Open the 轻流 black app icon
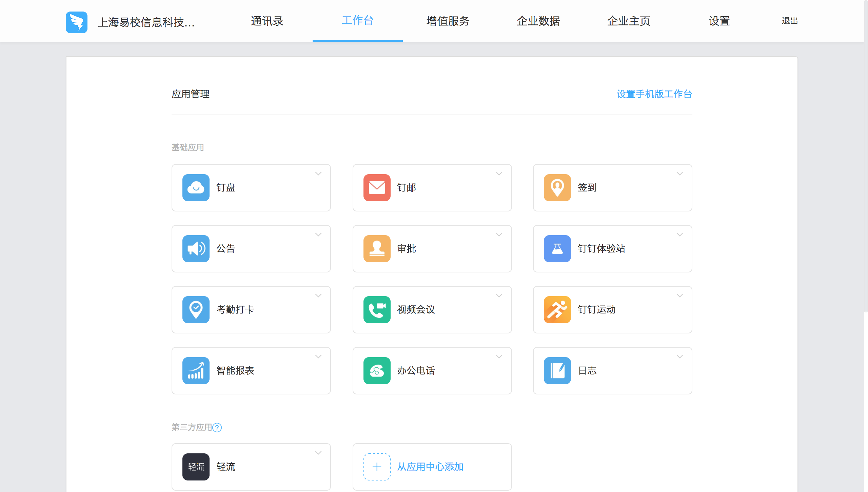This screenshot has height=492, width=868. [196, 467]
